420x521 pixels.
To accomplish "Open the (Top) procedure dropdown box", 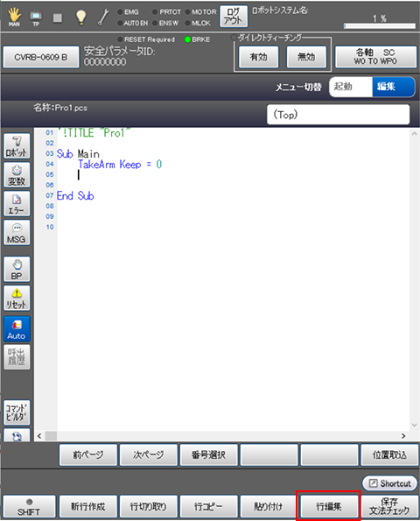I will [338, 115].
